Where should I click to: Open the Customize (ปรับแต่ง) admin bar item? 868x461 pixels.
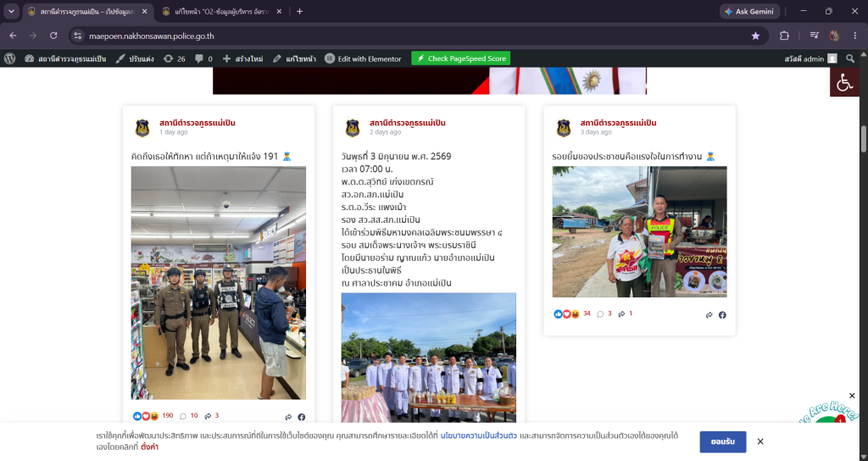tap(135, 58)
